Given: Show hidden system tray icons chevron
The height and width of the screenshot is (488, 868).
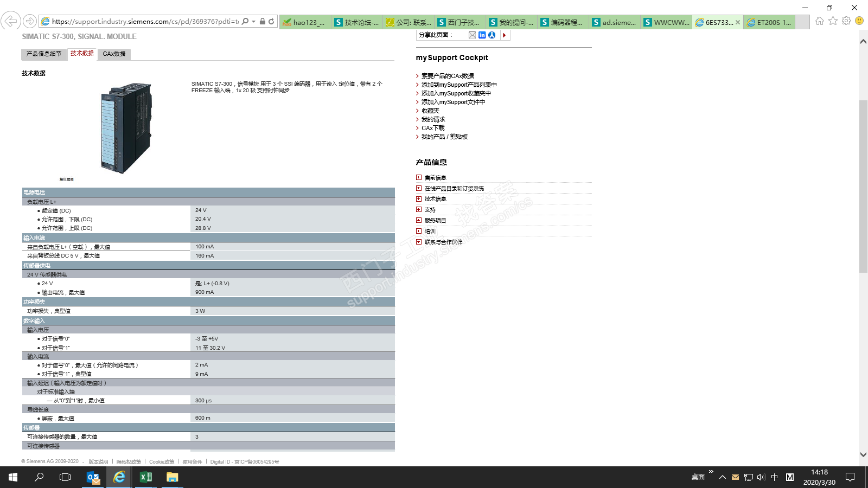Looking at the screenshot, I should coord(722,477).
